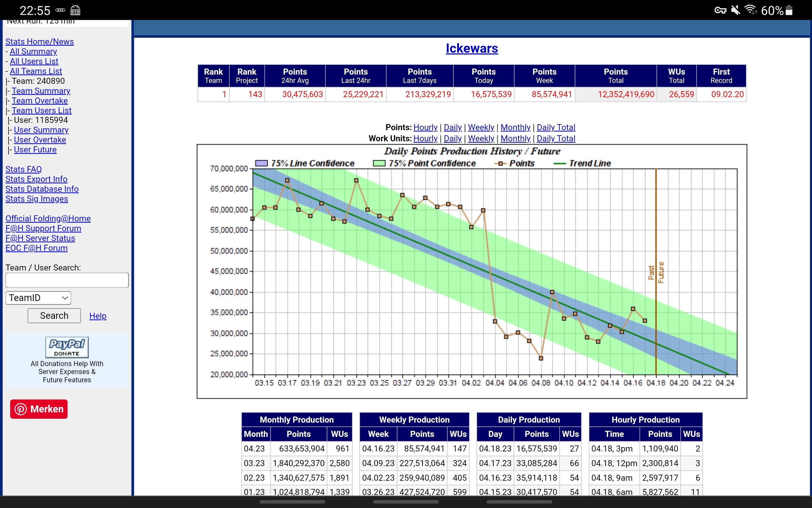The height and width of the screenshot is (508, 812).
Task: Go to All Summary page
Action: click(x=33, y=51)
